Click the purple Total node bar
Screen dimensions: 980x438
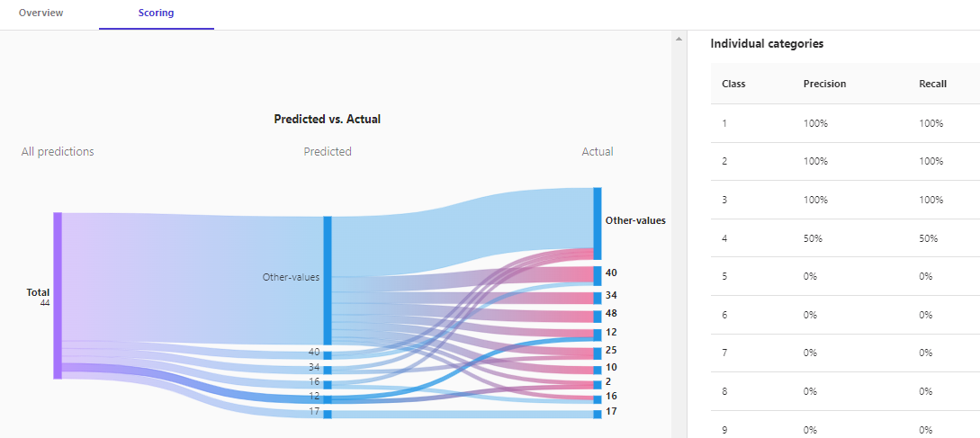coord(58,295)
